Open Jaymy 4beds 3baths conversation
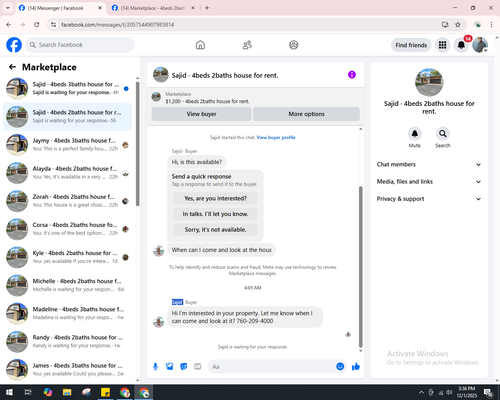 click(67, 145)
